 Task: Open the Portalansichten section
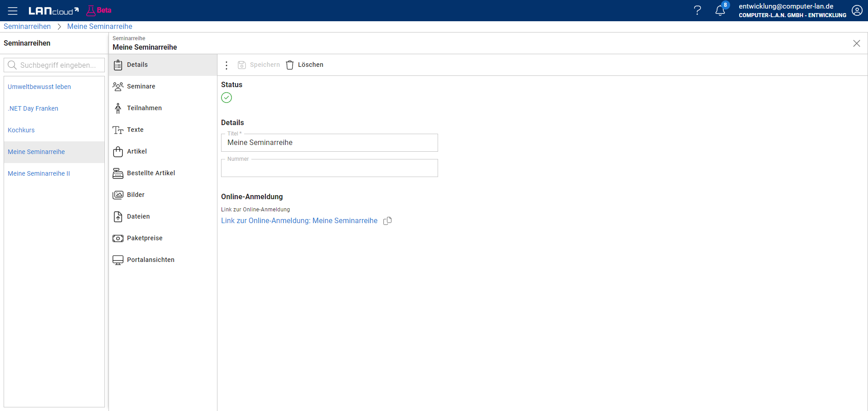(x=163, y=260)
